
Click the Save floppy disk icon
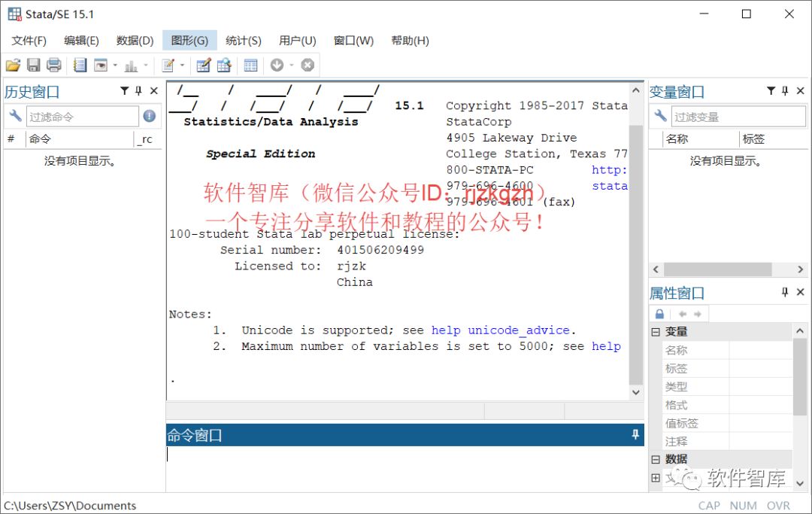(x=34, y=65)
